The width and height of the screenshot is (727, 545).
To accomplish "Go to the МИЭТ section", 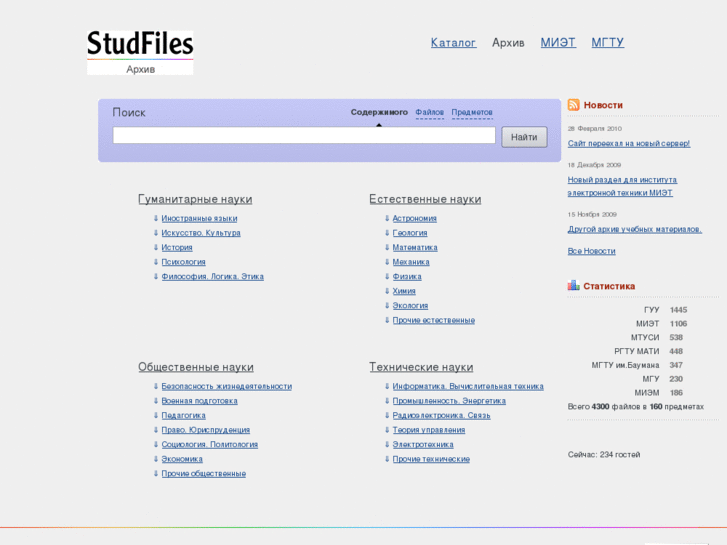I will 558,43.
